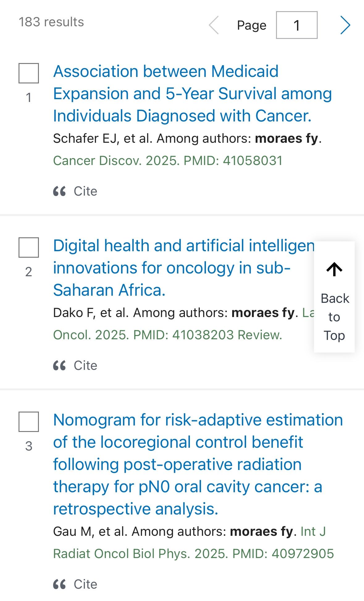Click the '183 results' count text
The width and height of the screenshot is (364, 601).
point(51,22)
